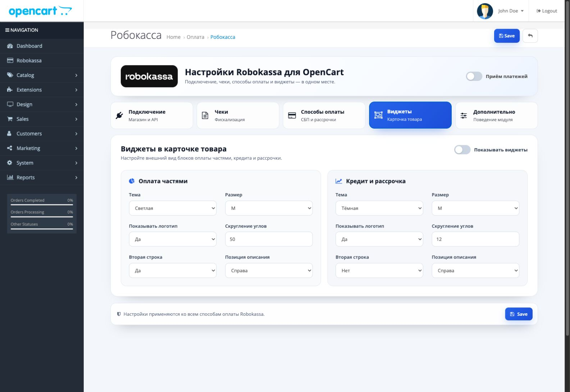Expand the System submenu chevron
This screenshot has height=392, width=570.
76,163
